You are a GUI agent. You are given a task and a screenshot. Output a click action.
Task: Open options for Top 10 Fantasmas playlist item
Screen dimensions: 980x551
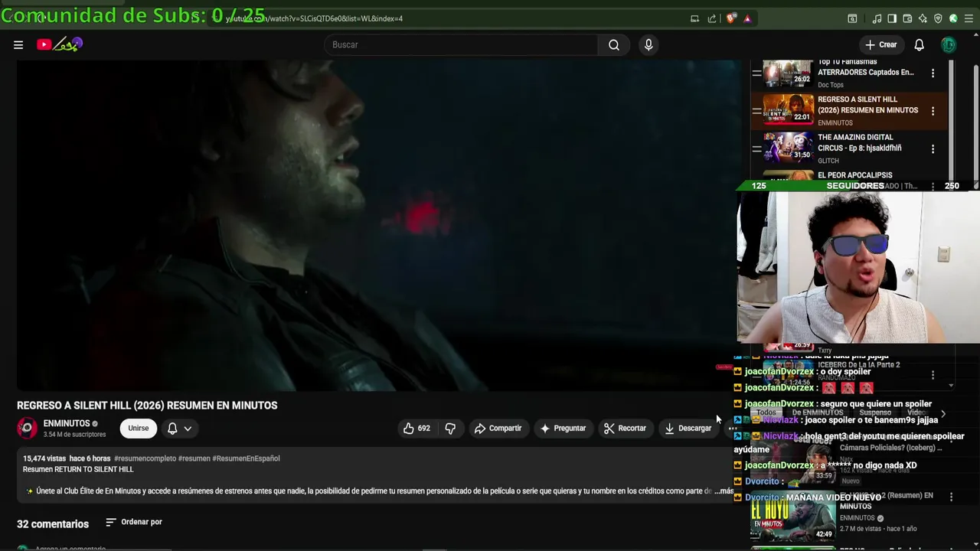933,73
